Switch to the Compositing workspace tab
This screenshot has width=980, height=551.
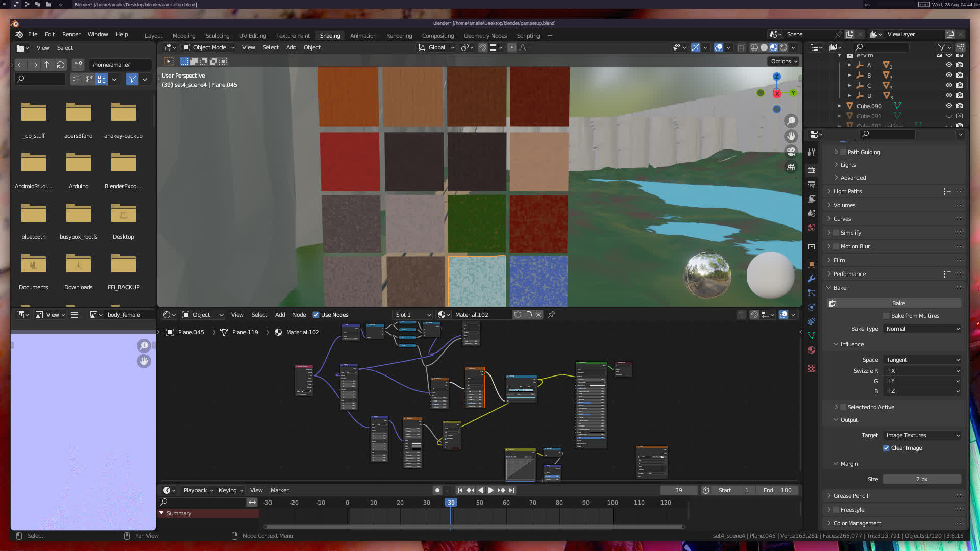coord(437,36)
